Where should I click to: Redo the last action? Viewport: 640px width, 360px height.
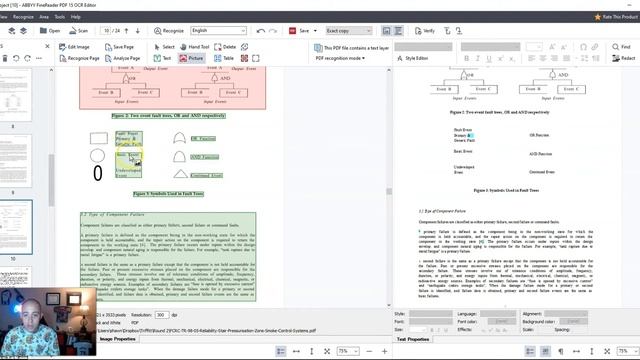point(273,31)
